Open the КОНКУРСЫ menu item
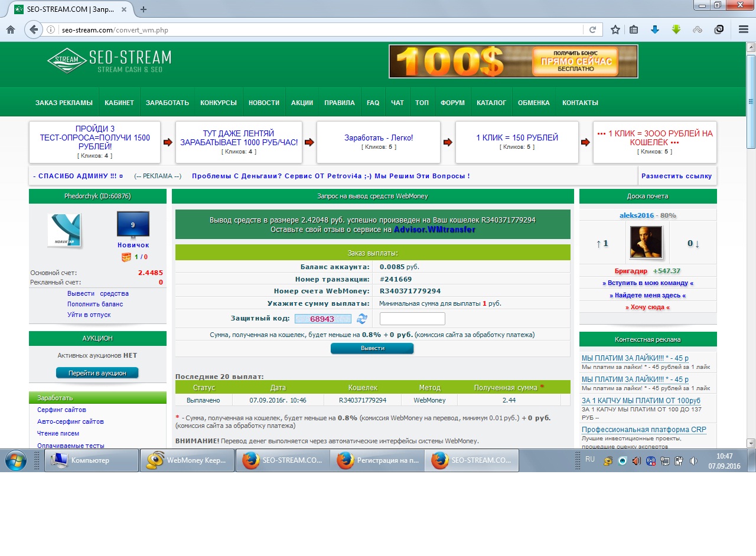This screenshot has width=756, height=556. [219, 103]
